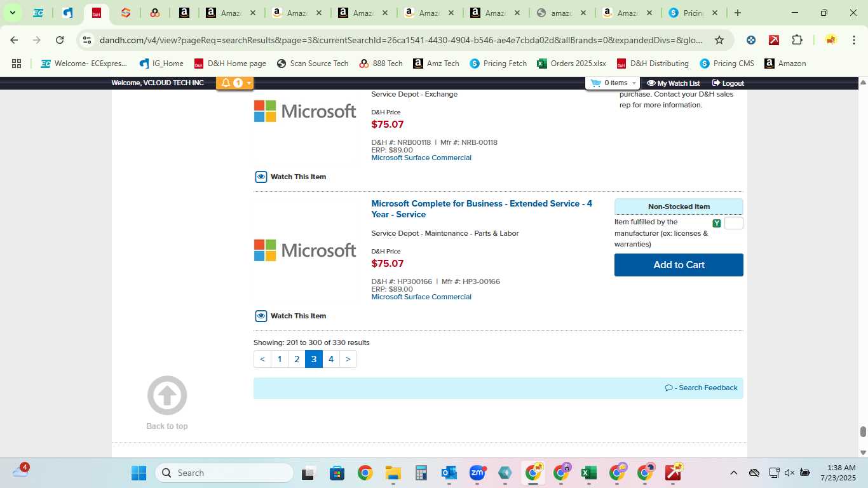Open Pricing CMS bookmark

tap(727, 64)
